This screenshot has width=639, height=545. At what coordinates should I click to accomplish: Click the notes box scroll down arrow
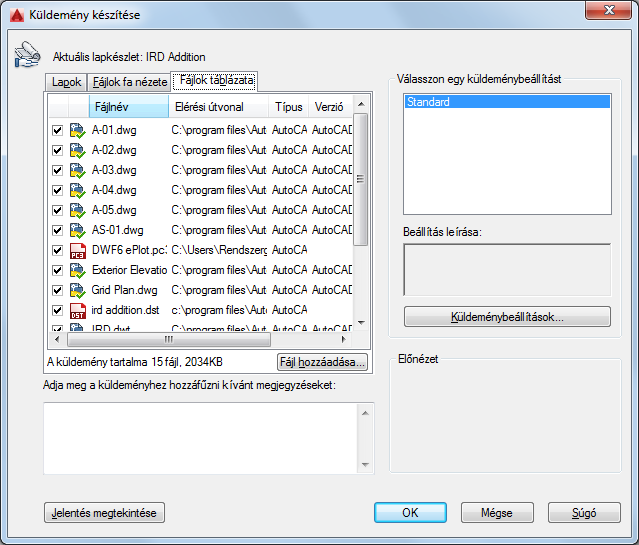point(365,465)
